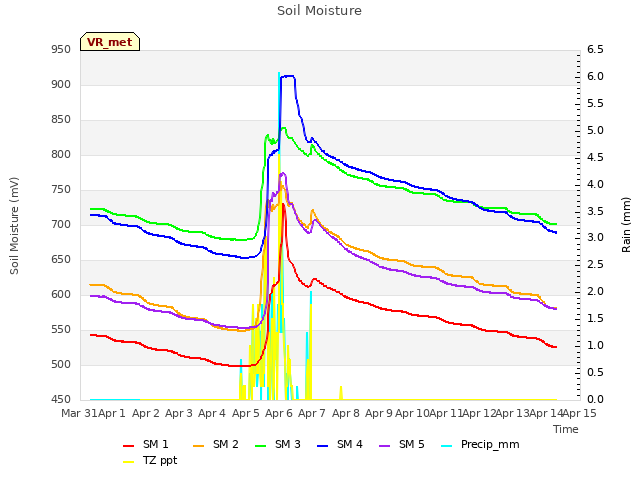This screenshot has width=640, height=480.
Task: Click the red SM 1 legend swatch
Action: pyautogui.click(x=129, y=446)
